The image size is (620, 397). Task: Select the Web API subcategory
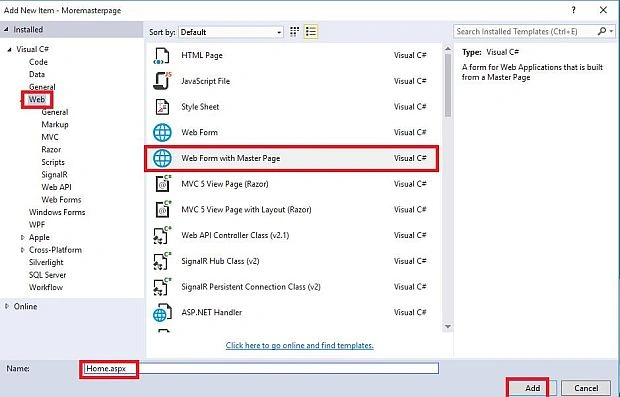[57, 187]
